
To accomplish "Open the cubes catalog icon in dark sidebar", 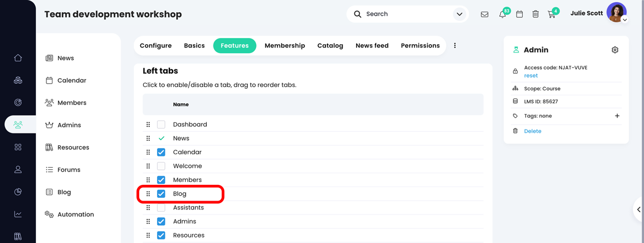I will 18,80.
